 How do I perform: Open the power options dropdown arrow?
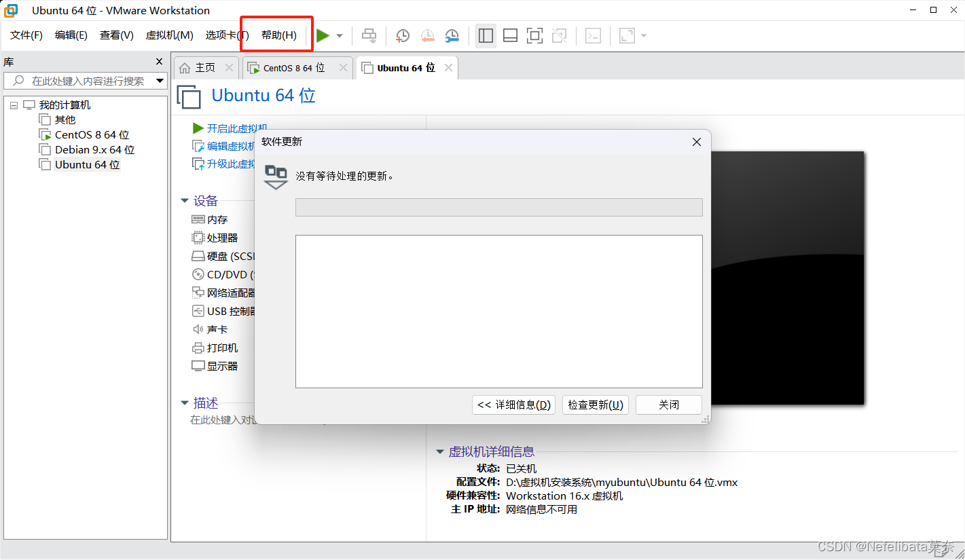pos(340,36)
